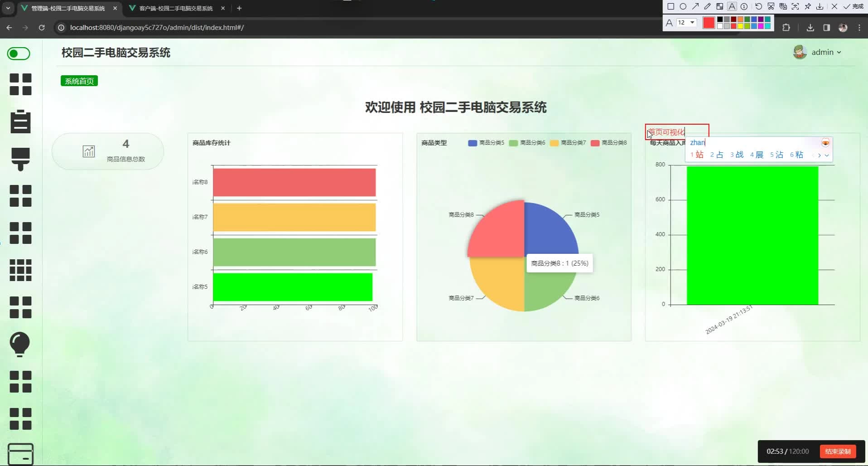Pick the magenta color swatch

coord(761,26)
